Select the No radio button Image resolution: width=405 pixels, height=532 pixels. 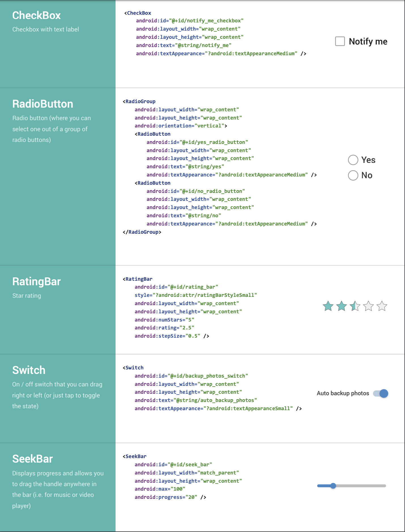(353, 175)
